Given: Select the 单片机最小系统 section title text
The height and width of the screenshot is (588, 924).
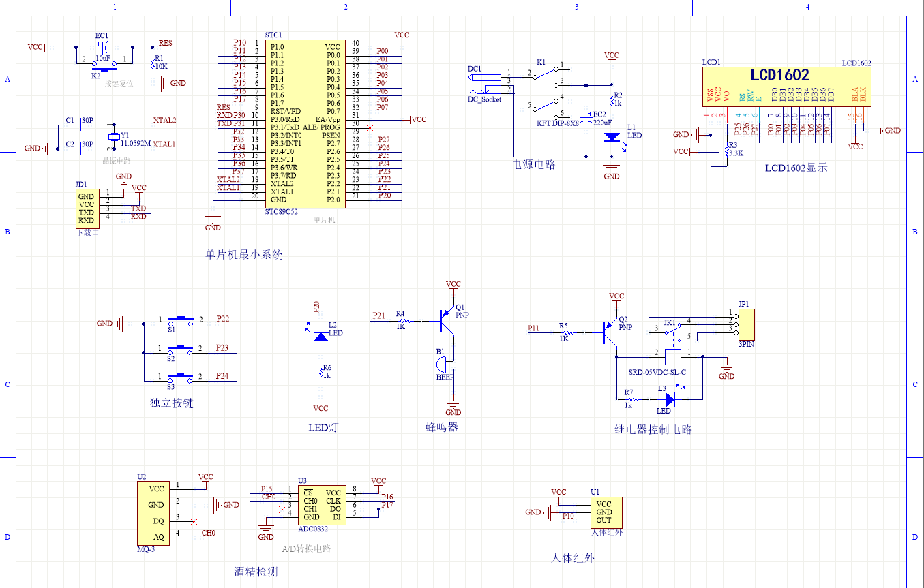Looking at the screenshot, I should (243, 255).
